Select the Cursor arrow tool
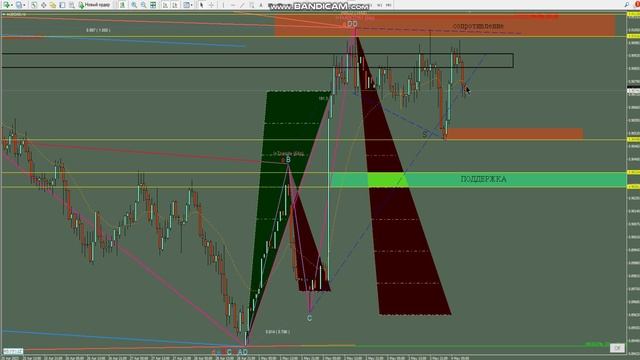 (x=201, y=5)
